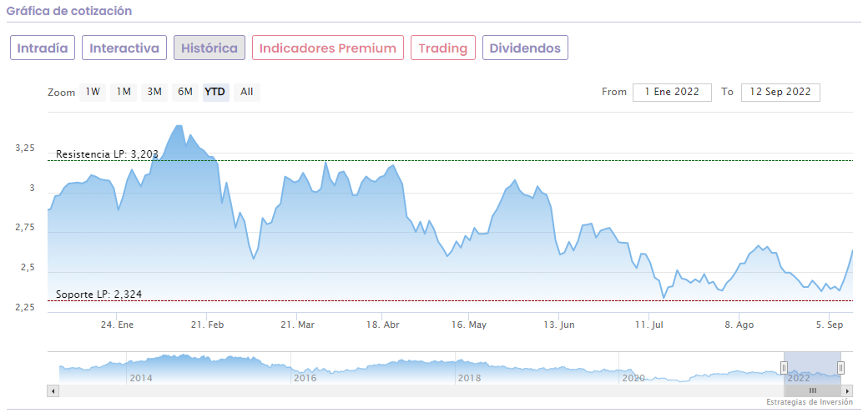The width and height of the screenshot is (868, 418).
Task: Show All historical data range
Action: [247, 92]
